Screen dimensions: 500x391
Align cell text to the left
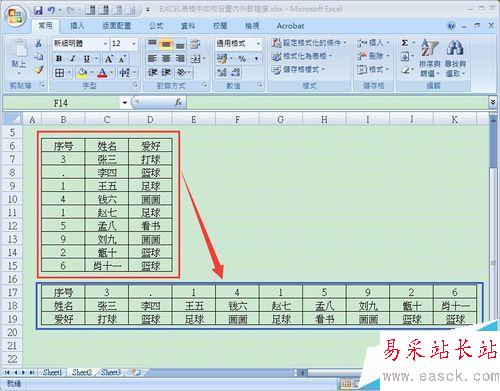click(152, 59)
